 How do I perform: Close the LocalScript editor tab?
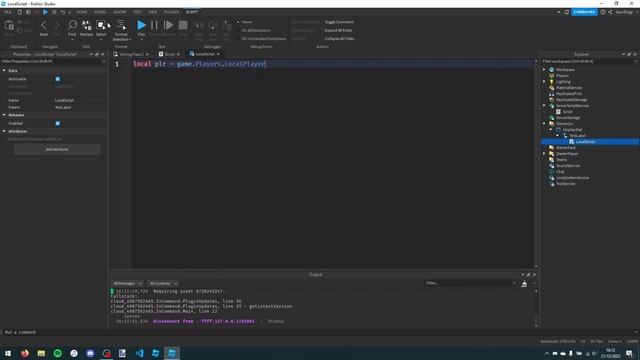point(218,54)
